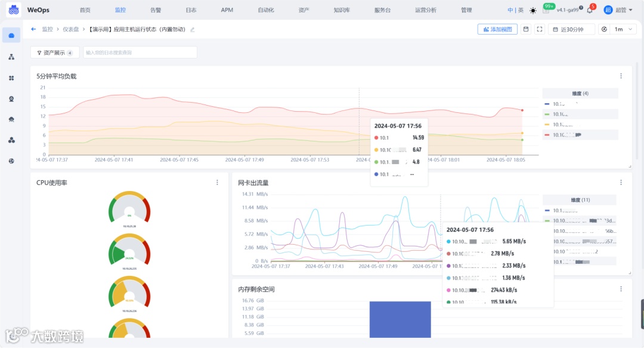This screenshot has height=348, width=644.
Task: Click the auto-refresh circular icon
Action: tap(604, 29)
